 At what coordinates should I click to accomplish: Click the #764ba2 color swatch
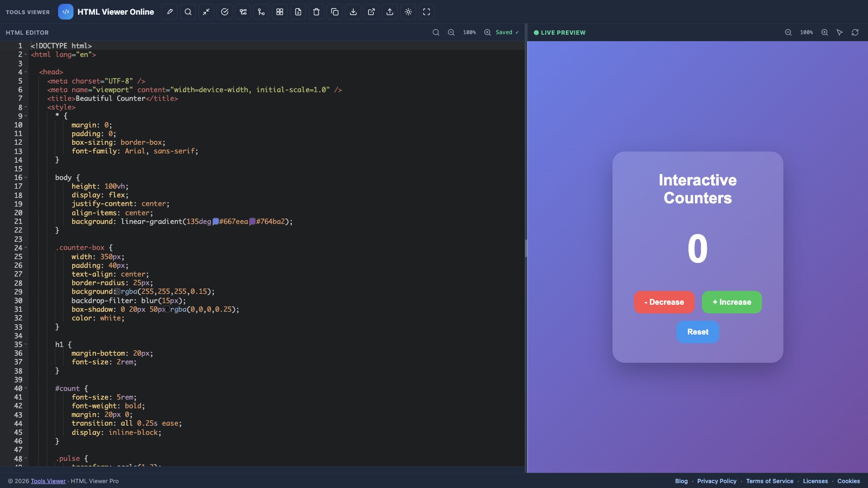252,221
